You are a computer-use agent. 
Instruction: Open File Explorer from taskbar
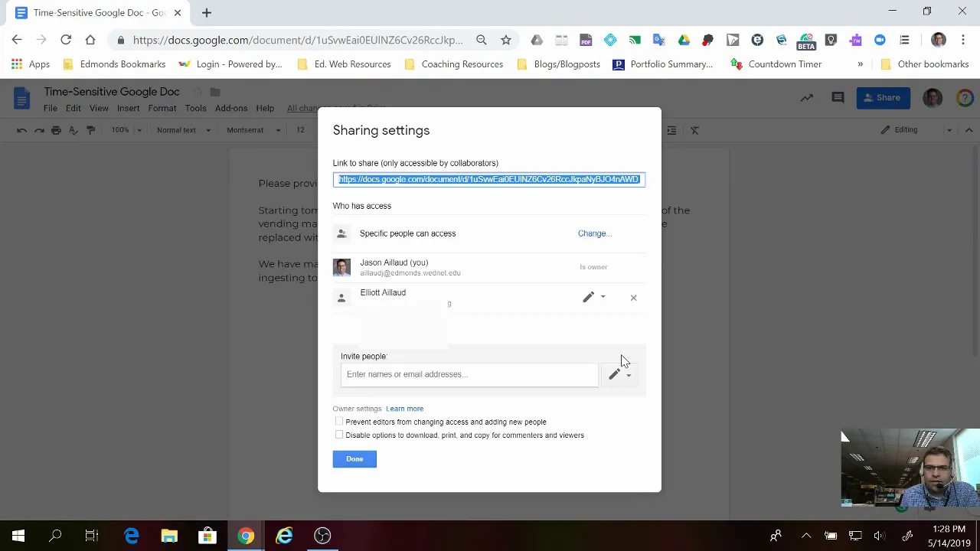click(169, 536)
